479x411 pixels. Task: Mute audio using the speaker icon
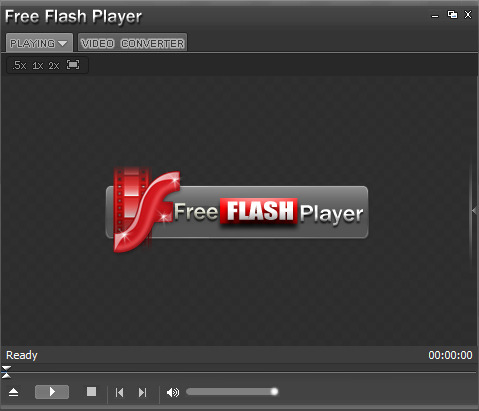(x=173, y=392)
